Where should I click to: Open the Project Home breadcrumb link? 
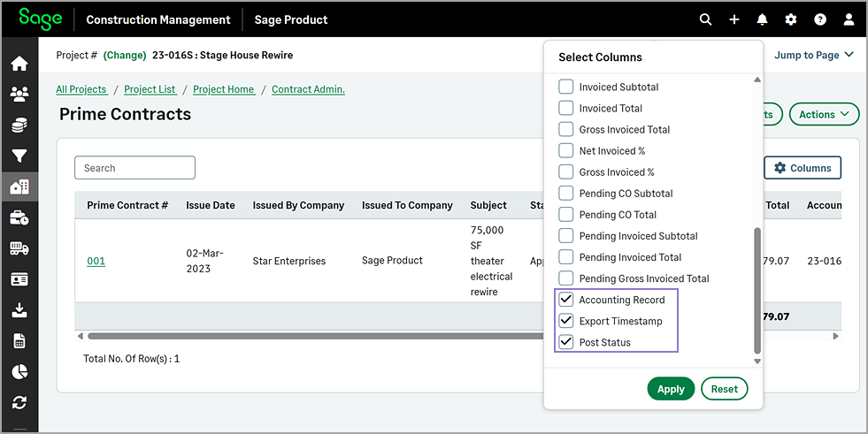pyautogui.click(x=224, y=89)
